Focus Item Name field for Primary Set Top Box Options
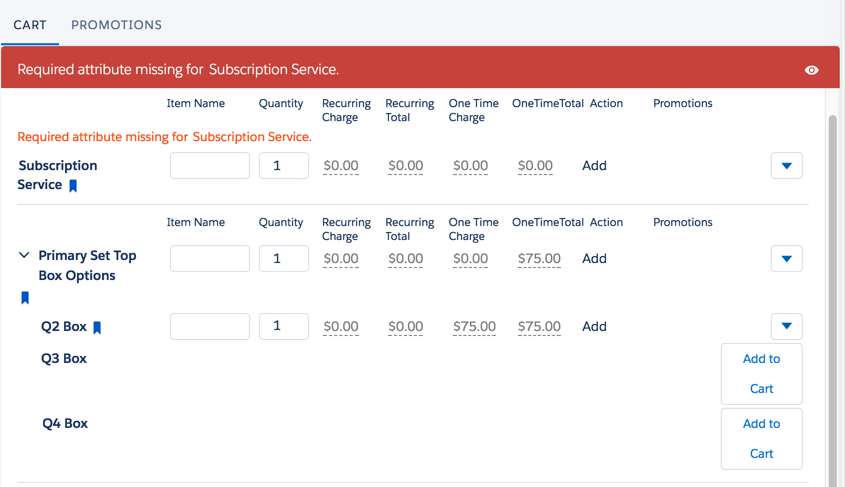Image resolution: width=845 pixels, height=487 pixels. pos(210,259)
